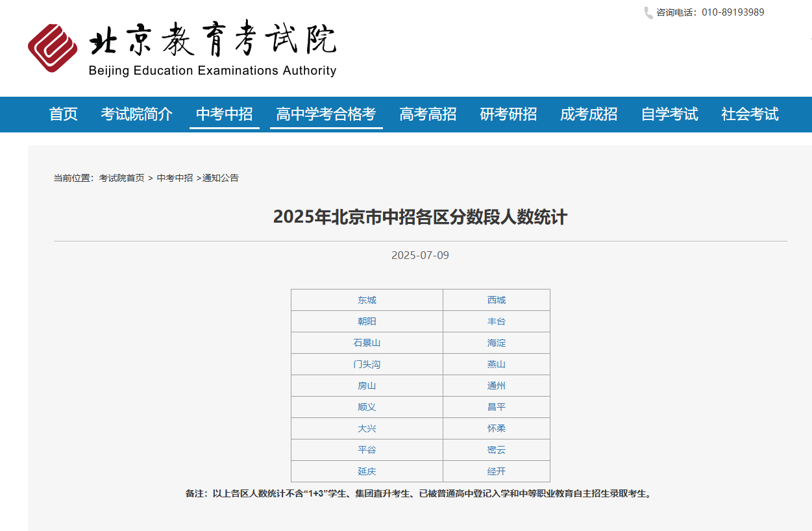This screenshot has height=531, width=812.
Task: Click the publish date 2025-07-09
Action: tap(420, 255)
